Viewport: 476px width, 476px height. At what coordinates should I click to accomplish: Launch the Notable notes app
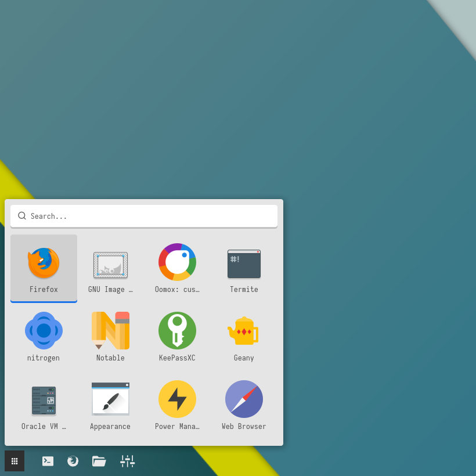coord(110,330)
